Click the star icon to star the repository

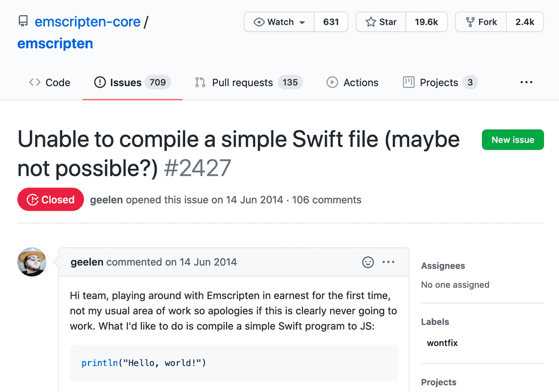point(370,22)
